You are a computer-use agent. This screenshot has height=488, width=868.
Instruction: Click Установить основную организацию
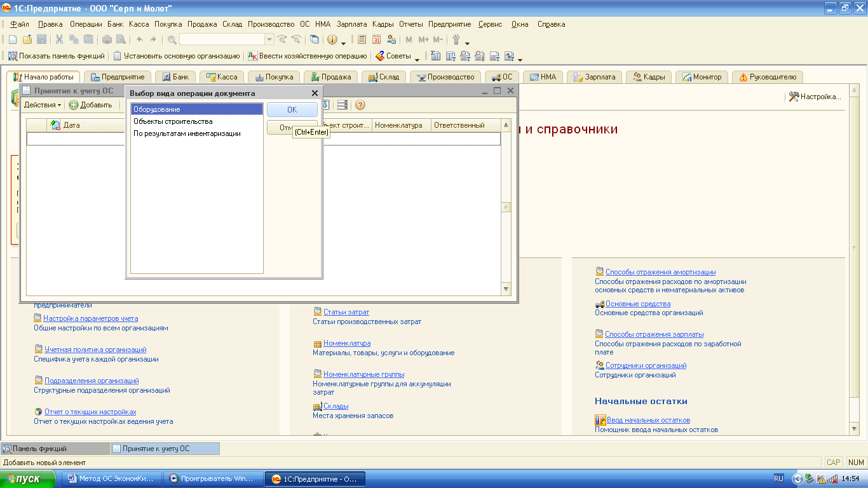click(177, 56)
